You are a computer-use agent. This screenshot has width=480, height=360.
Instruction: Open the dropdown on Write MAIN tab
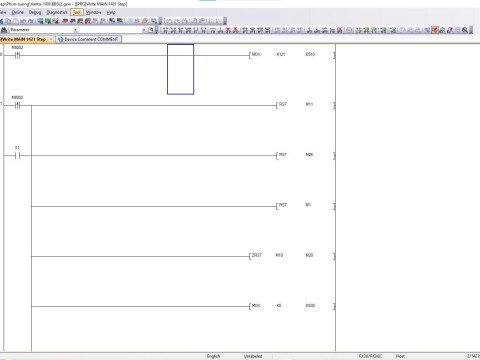[51, 39]
